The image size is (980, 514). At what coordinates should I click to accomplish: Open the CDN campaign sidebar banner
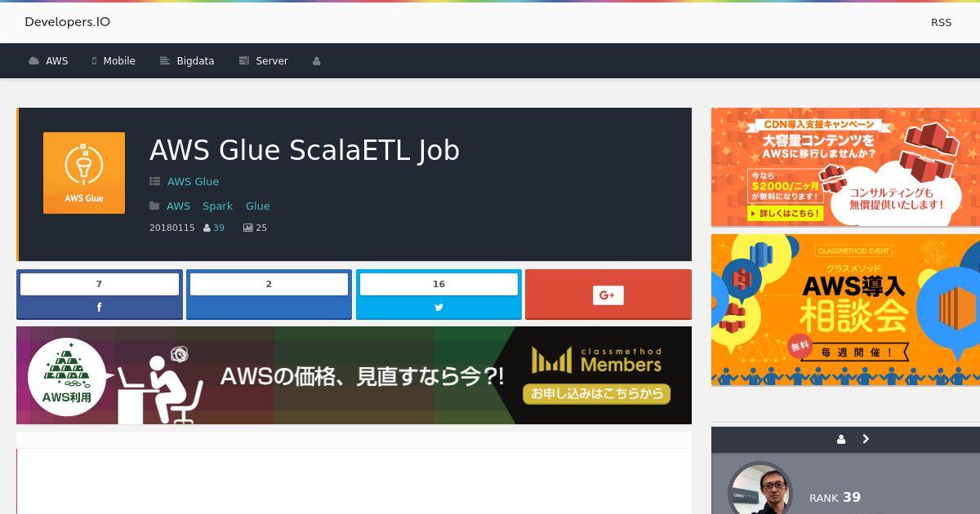tap(845, 167)
